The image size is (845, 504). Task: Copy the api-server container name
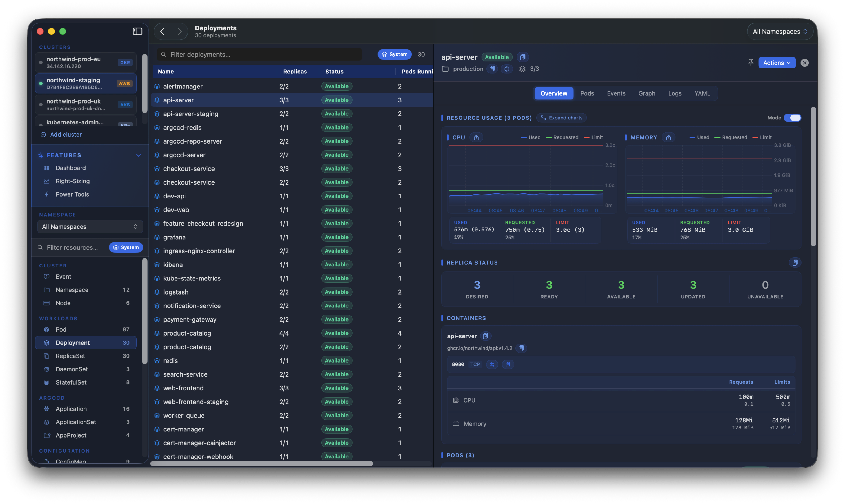click(486, 336)
